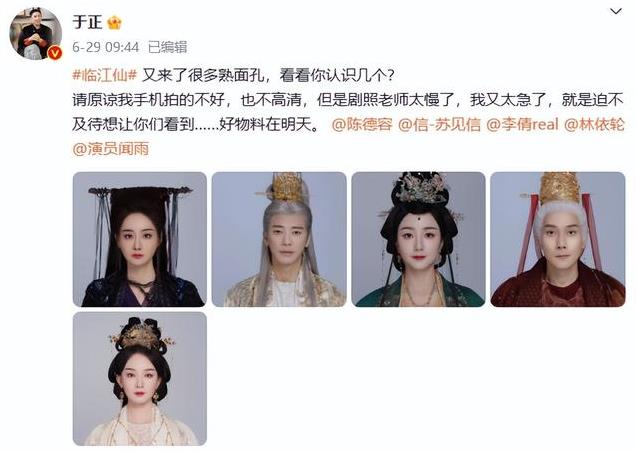This screenshot has height=451, width=636.
Task: Open 于正's profile avatar
Action: coord(36,33)
